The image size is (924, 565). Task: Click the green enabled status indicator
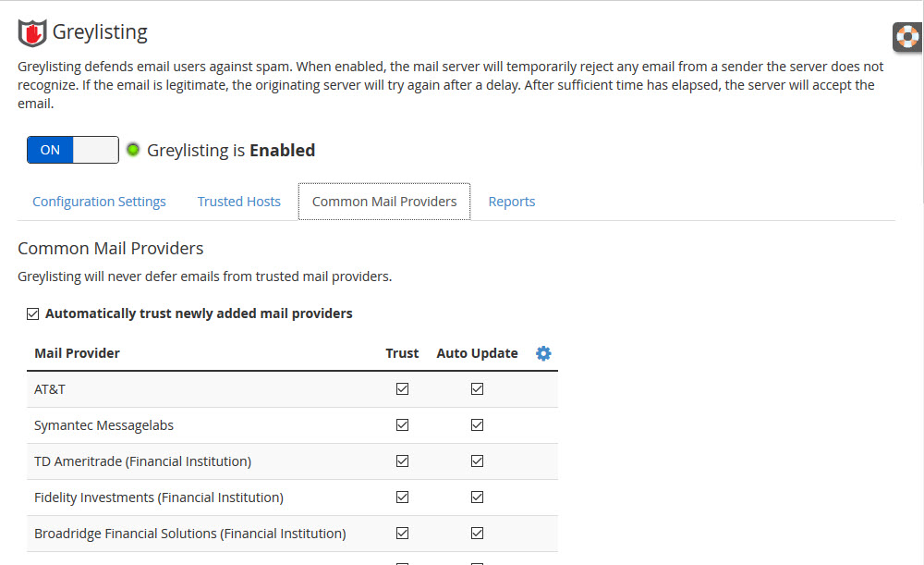pos(133,150)
